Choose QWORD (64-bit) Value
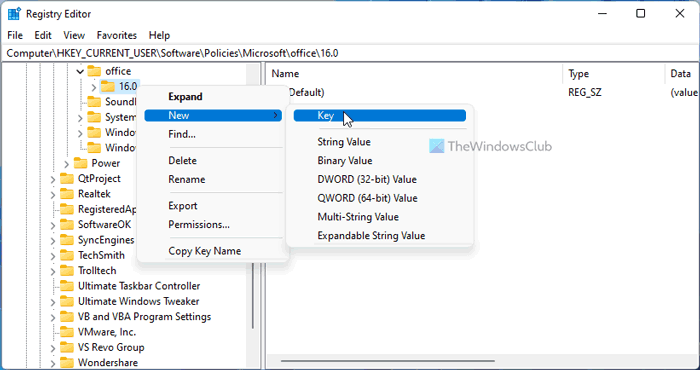Viewport: 700px width, 370px height. [x=379, y=198]
